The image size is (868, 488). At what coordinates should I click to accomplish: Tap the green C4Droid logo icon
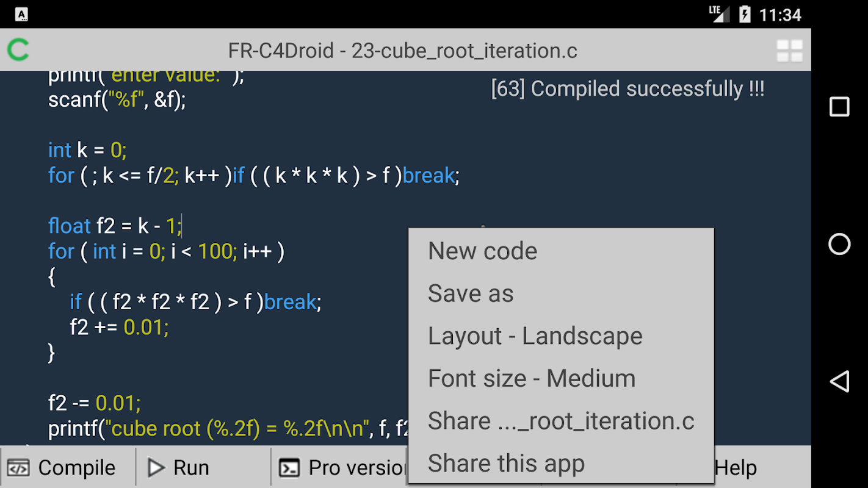coord(18,50)
